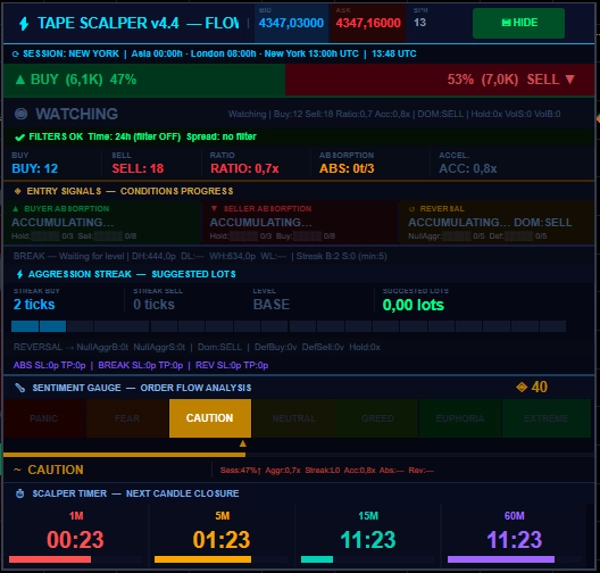Click the level BASE value
Image resolution: width=600 pixels, height=573 pixels.
pos(271,304)
